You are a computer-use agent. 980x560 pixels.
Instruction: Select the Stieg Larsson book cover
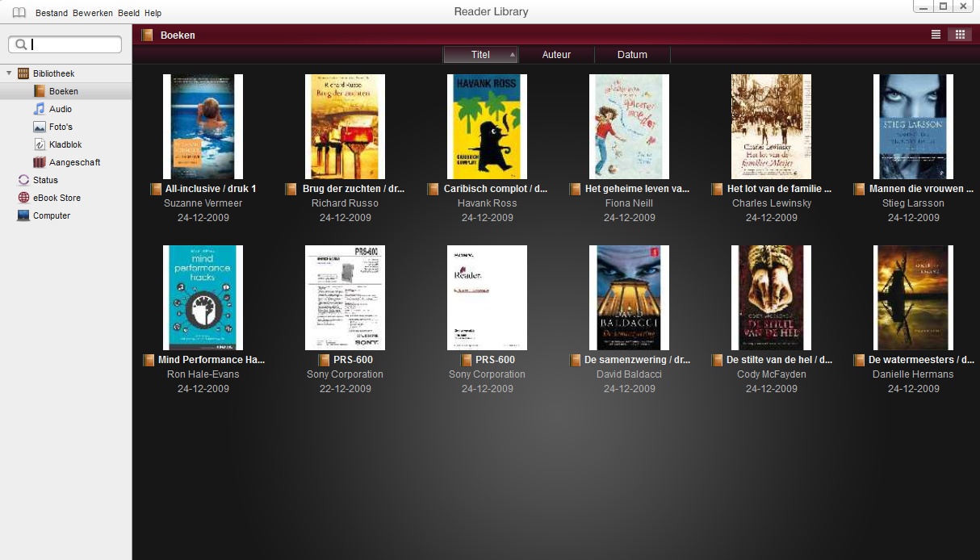click(x=913, y=127)
